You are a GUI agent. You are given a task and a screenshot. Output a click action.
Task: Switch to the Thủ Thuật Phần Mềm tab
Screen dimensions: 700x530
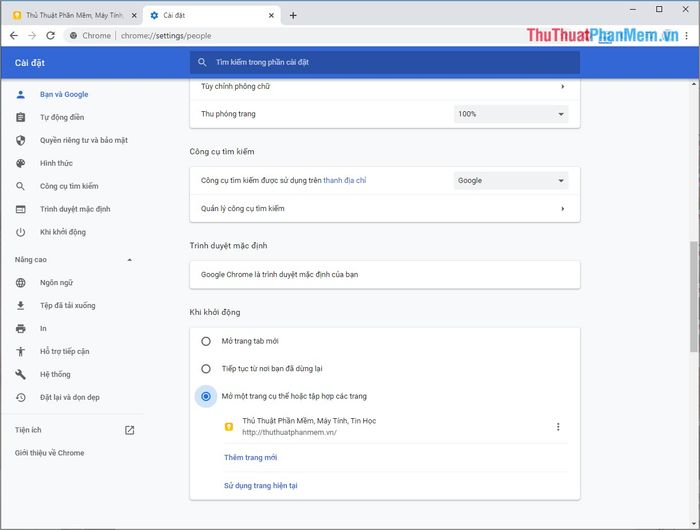(75, 16)
